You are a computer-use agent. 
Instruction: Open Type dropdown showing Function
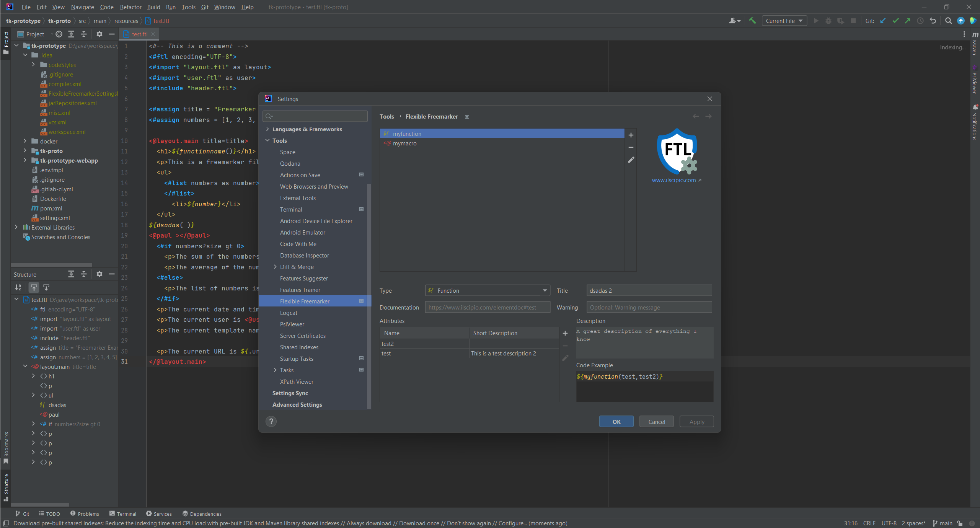pyautogui.click(x=487, y=290)
